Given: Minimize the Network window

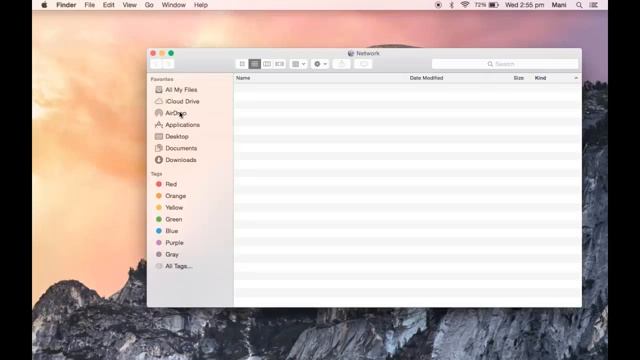Looking at the screenshot, I should pyautogui.click(x=162, y=53).
